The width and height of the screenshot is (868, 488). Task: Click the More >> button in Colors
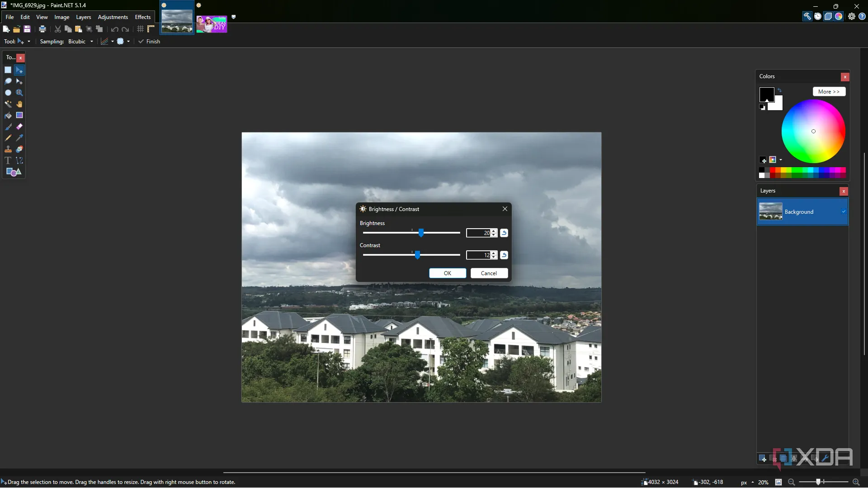[x=829, y=91]
